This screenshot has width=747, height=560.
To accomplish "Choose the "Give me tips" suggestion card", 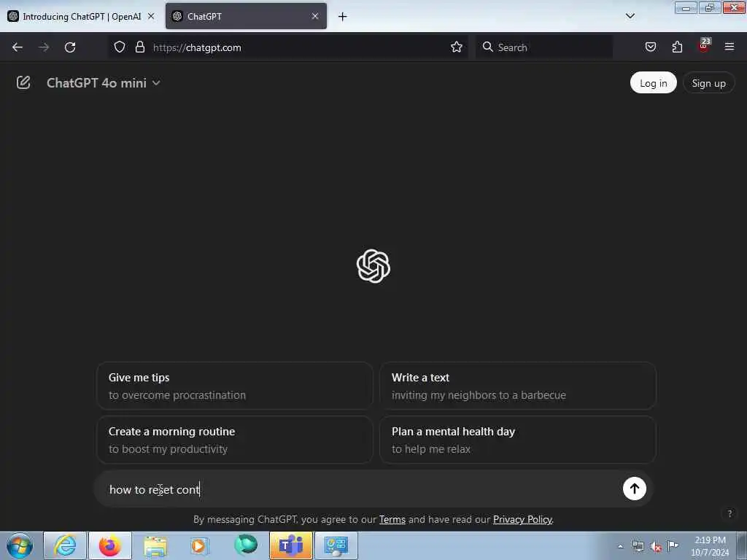I will point(235,386).
